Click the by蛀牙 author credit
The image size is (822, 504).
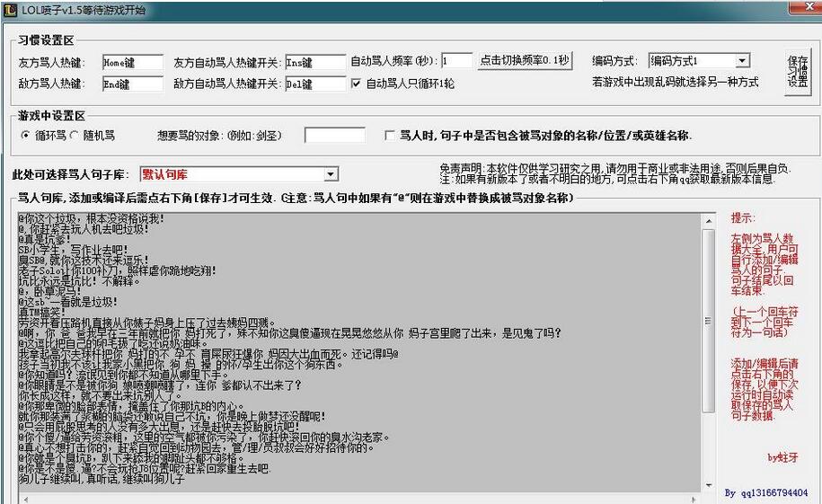tap(782, 457)
